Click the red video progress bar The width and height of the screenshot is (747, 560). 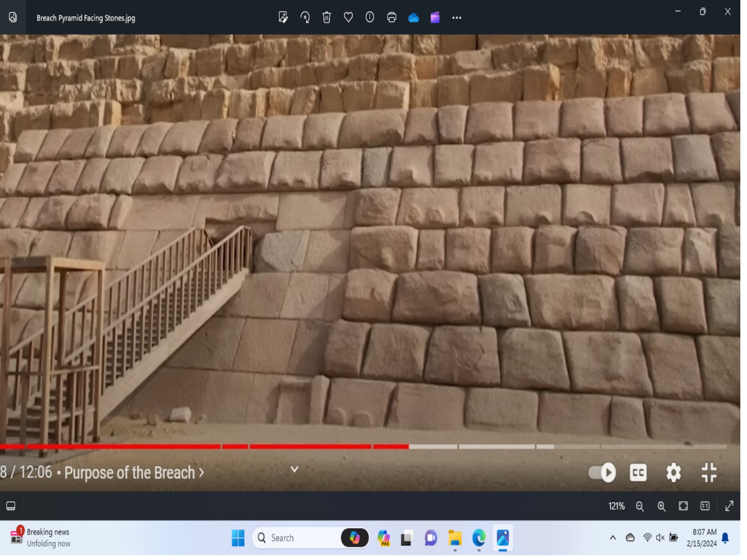click(x=206, y=451)
